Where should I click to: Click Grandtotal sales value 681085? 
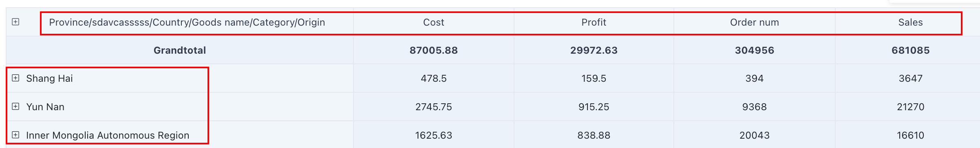point(910,50)
